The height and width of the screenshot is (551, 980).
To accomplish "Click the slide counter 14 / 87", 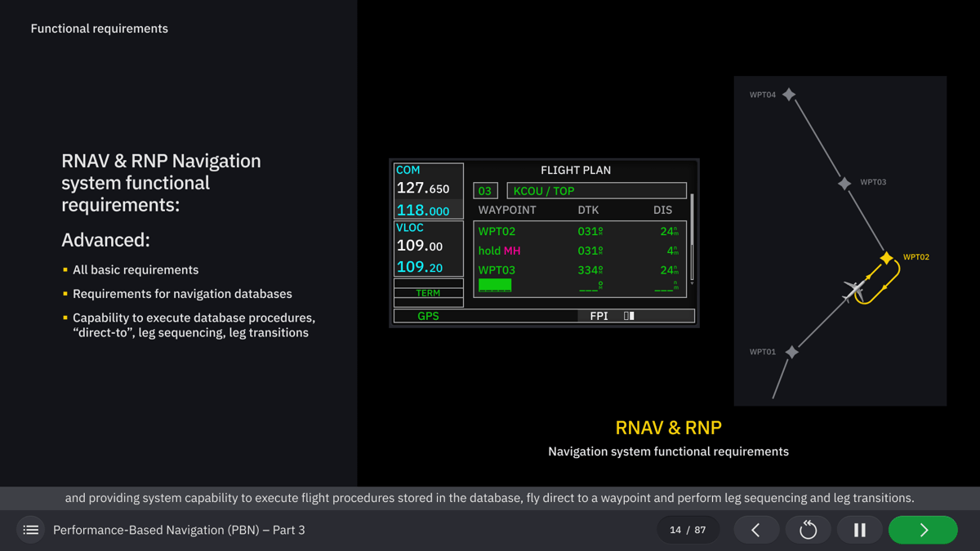I will (x=688, y=529).
